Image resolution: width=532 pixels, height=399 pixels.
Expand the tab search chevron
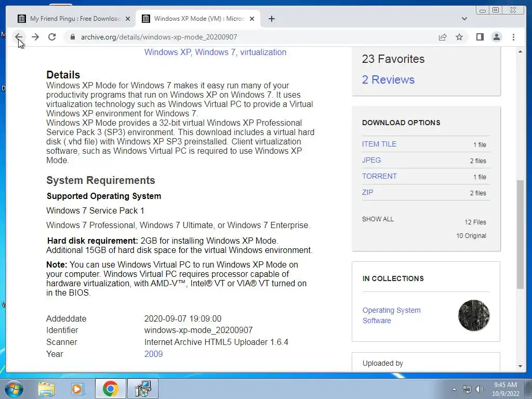click(x=464, y=19)
